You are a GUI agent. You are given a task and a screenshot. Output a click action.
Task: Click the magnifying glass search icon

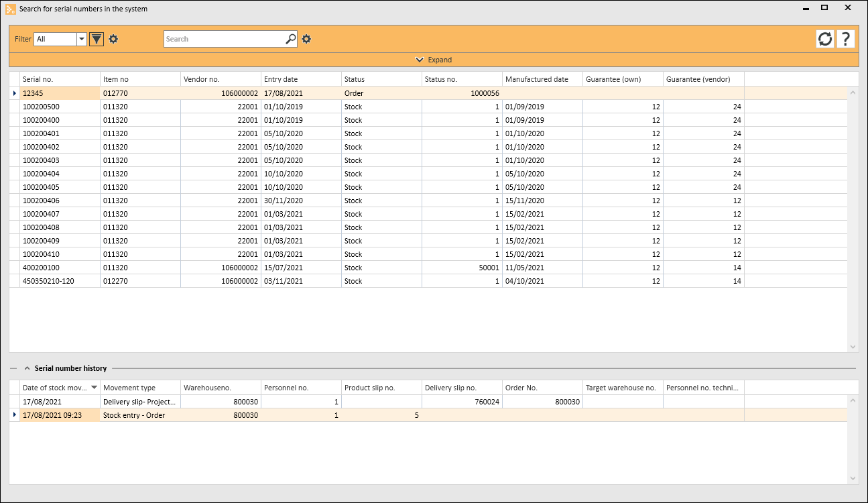(x=290, y=39)
